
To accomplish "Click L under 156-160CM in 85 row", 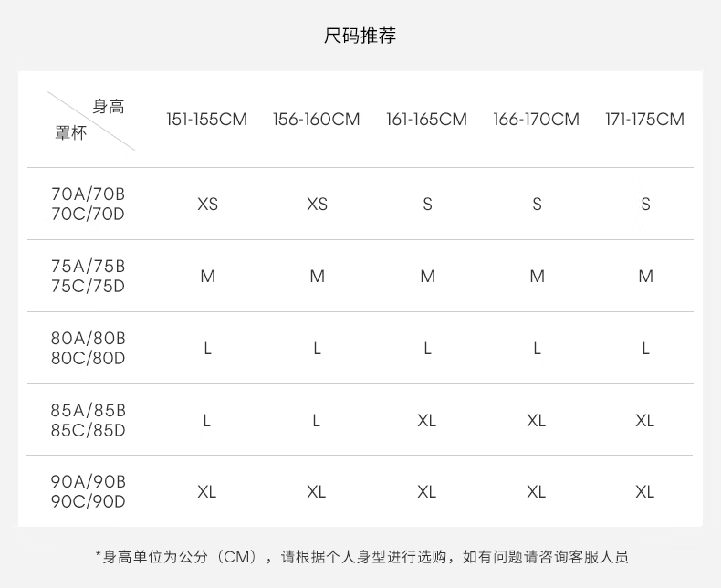I will pos(317,421).
